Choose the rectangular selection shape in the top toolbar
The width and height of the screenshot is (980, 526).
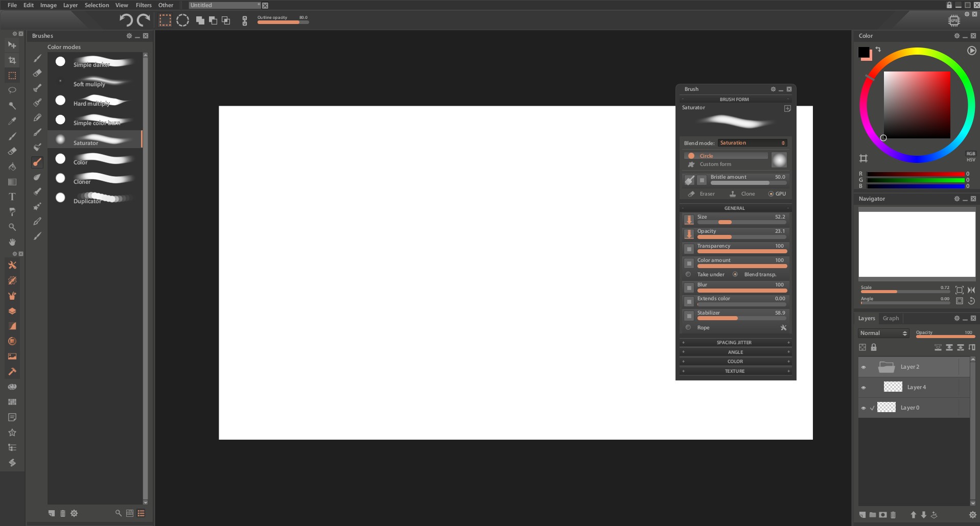point(165,20)
